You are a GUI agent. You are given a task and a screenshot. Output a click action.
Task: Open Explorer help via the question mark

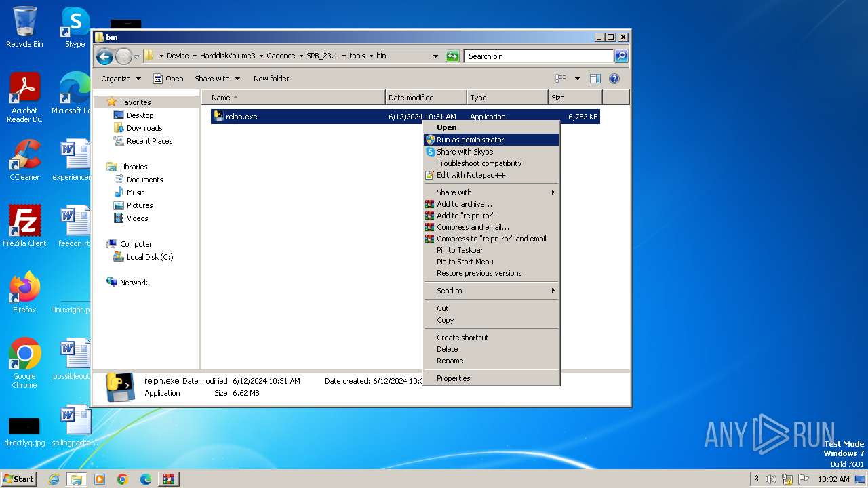coord(614,79)
